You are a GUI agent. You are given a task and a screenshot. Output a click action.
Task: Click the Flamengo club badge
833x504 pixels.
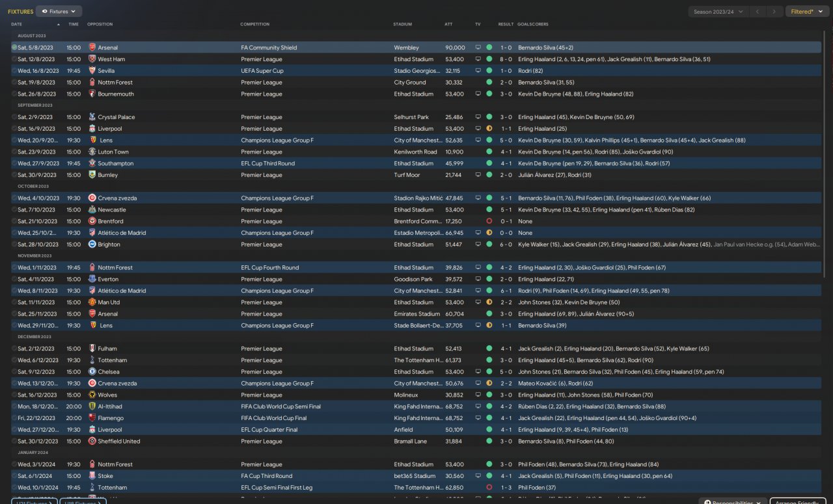(92, 418)
